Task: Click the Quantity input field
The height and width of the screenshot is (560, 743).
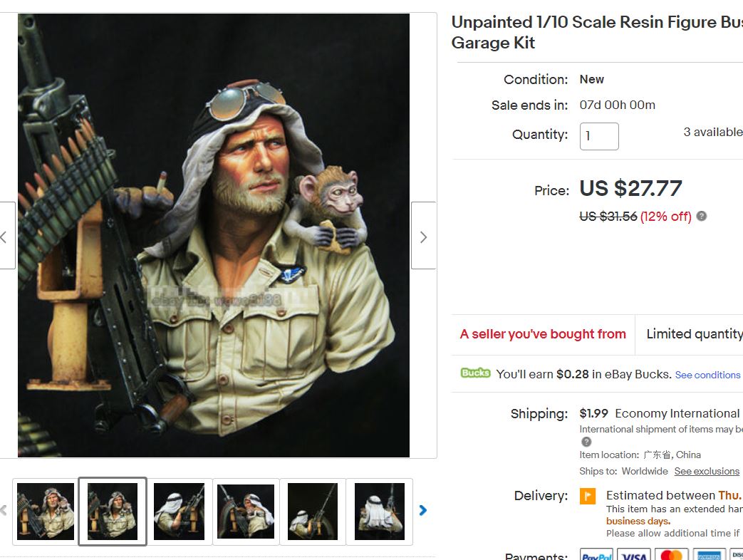Action: pos(599,136)
